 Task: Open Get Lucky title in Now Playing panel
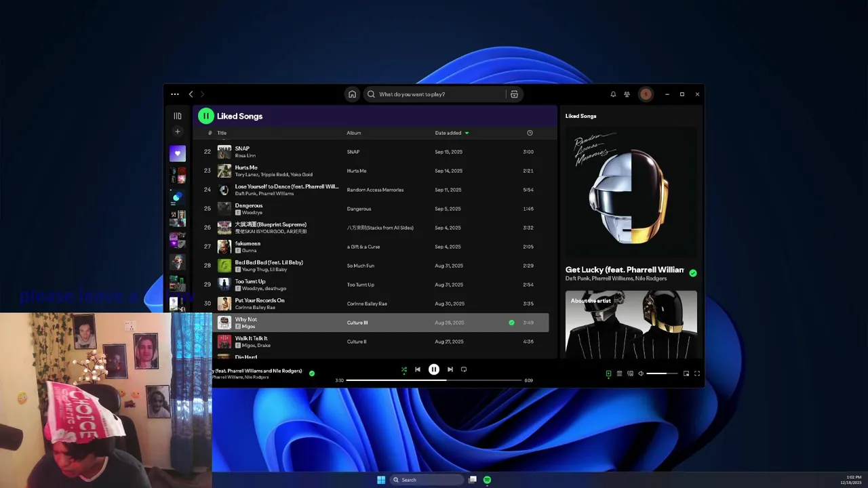click(x=625, y=270)
